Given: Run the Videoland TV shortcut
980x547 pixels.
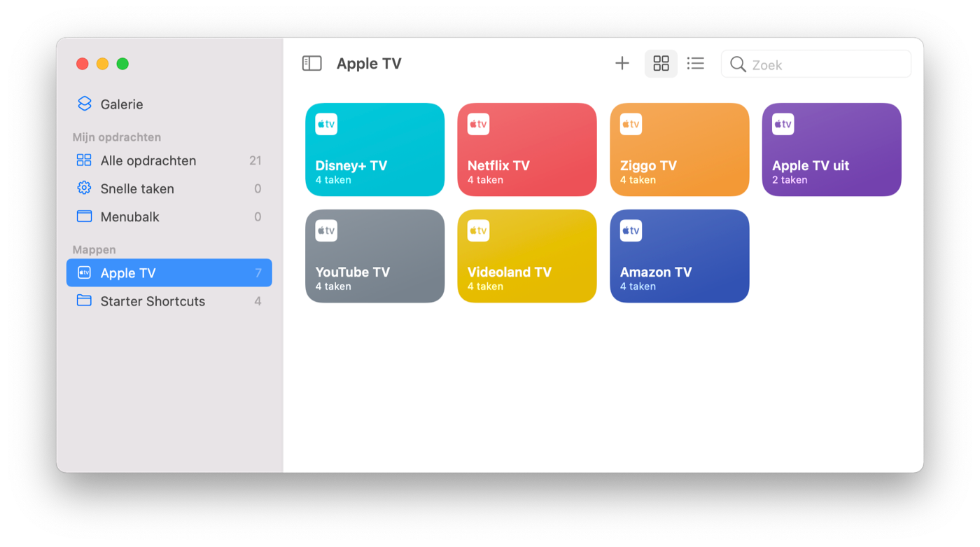Looking at the screenshot, I should click(527, 256).
